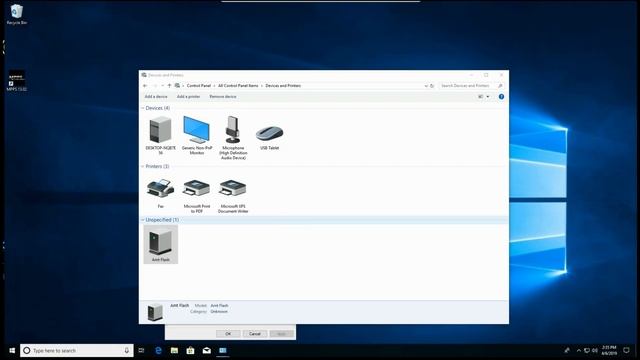The height and width of the screenshot is (360, 640).
Task: Expand the address bar history dropdown
Action: click(x=426, y=86)
